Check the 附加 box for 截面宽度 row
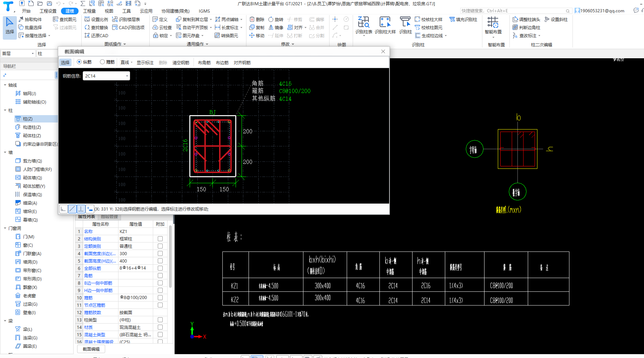The width and height of the screenshot is (644, 358). (x=160, y=253)
